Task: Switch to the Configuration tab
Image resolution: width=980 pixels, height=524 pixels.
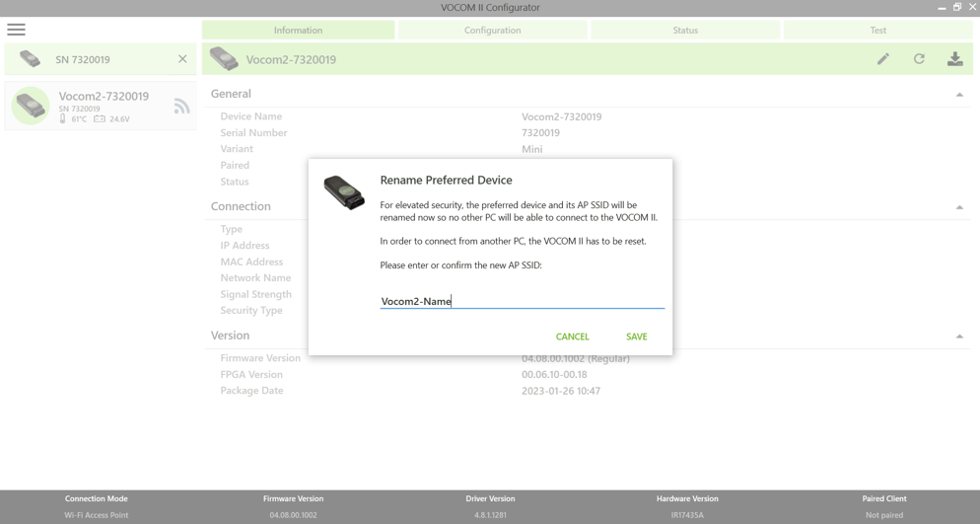Action: (x=493, y=30)
